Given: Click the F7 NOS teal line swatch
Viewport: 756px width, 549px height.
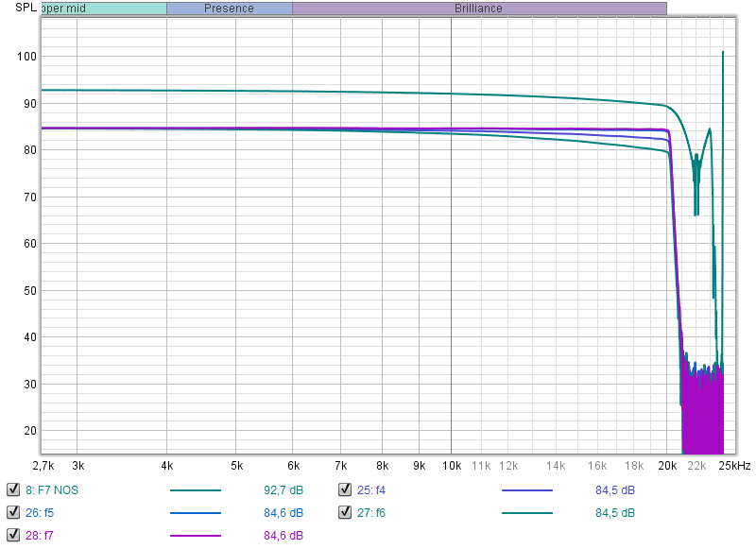Looking at the screenshot, I should coord(196,490).
